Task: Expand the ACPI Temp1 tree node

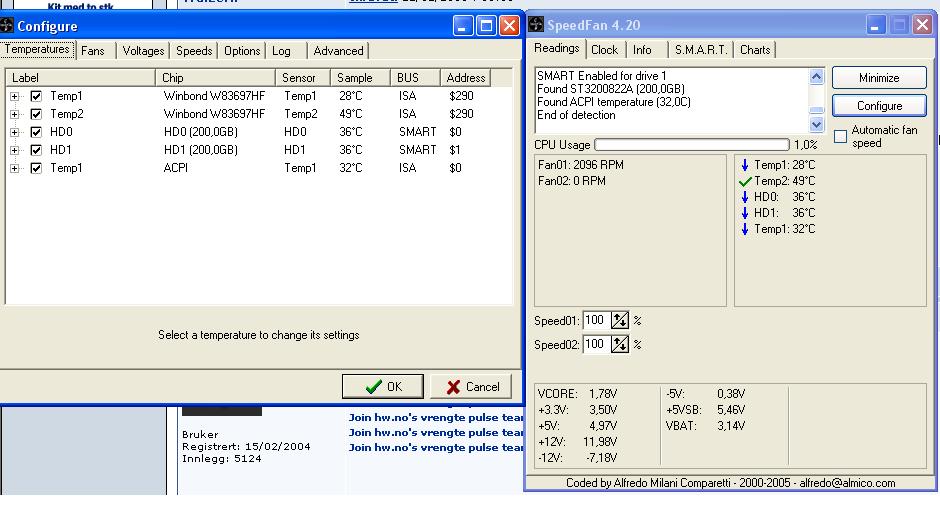Action: pos(14,168)
